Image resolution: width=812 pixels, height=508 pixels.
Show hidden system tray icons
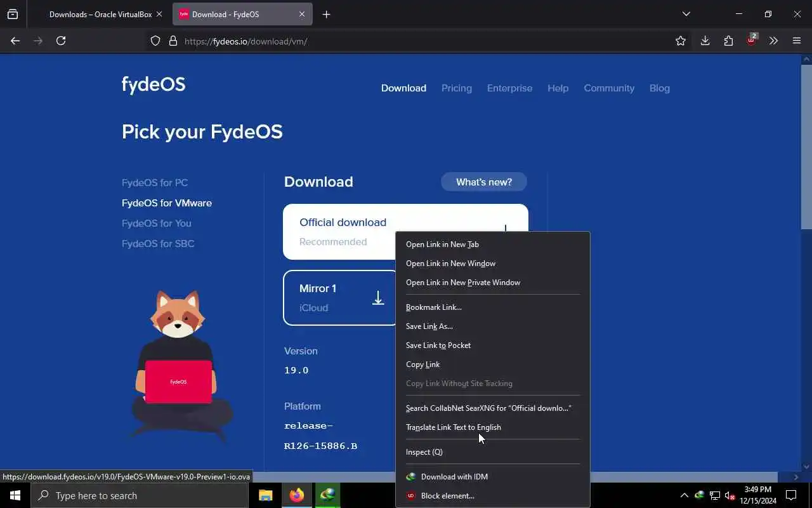684,495
